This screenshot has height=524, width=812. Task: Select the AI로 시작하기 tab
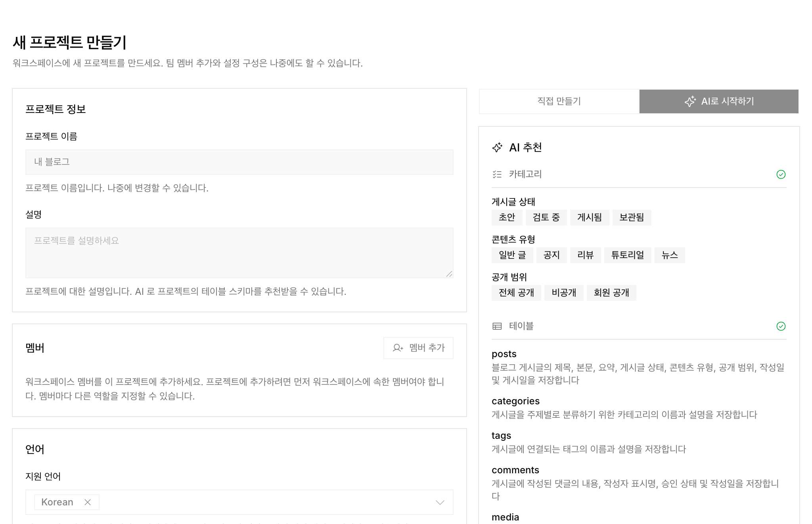click(719, 101)
